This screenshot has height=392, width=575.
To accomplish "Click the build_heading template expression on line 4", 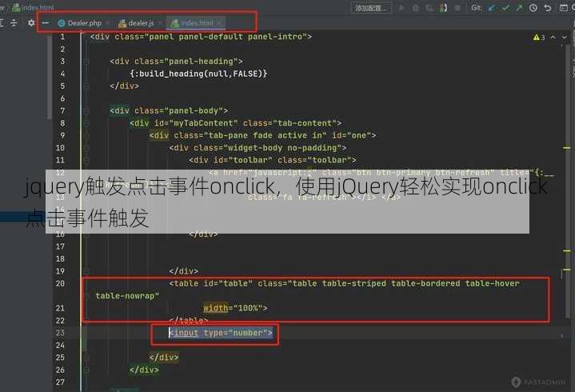I will pyautogui.click(x=198, y=74).
